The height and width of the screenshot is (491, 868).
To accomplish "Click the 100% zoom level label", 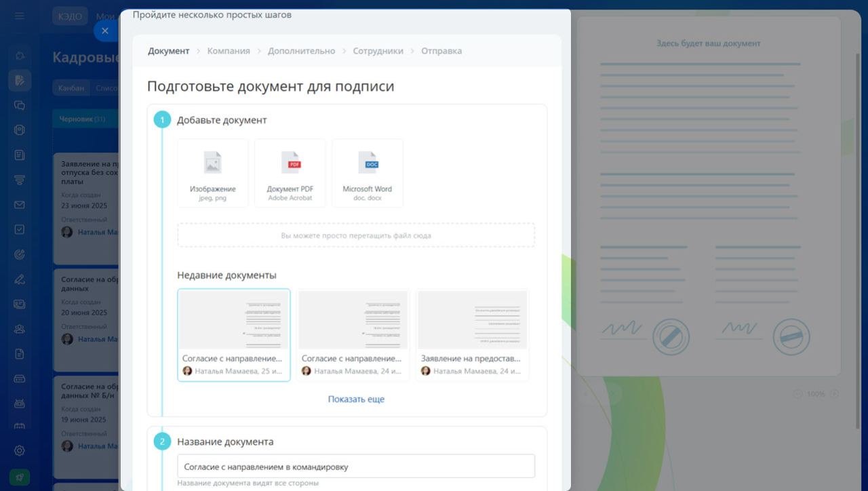I will pyautogui.click(x=816, y=394).
